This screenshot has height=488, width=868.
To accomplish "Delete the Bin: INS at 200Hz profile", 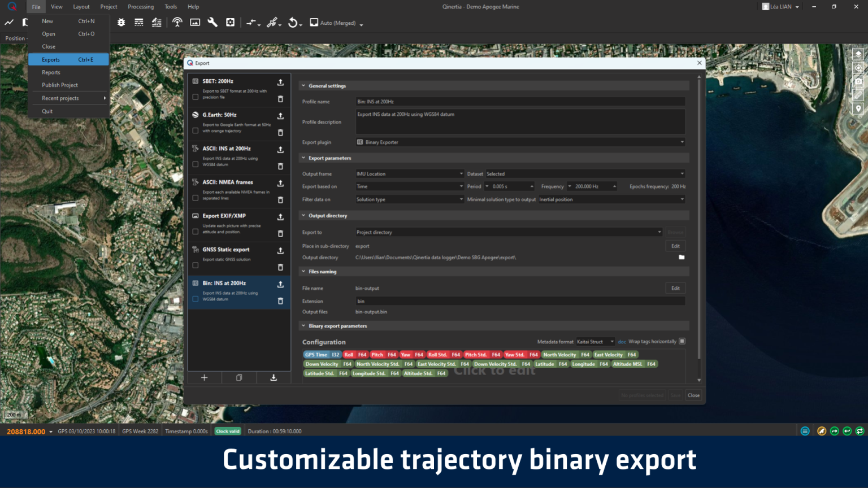I will (x=280, y=301).
